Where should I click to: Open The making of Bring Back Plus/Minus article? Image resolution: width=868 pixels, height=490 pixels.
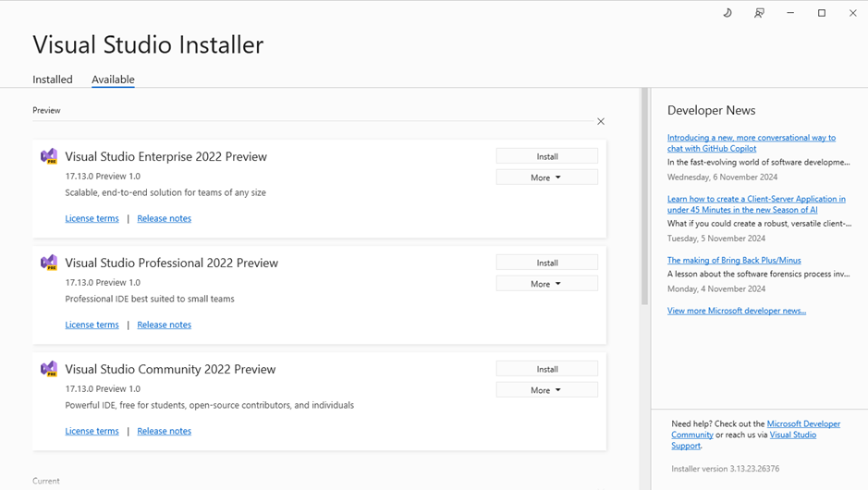point(734,260)
